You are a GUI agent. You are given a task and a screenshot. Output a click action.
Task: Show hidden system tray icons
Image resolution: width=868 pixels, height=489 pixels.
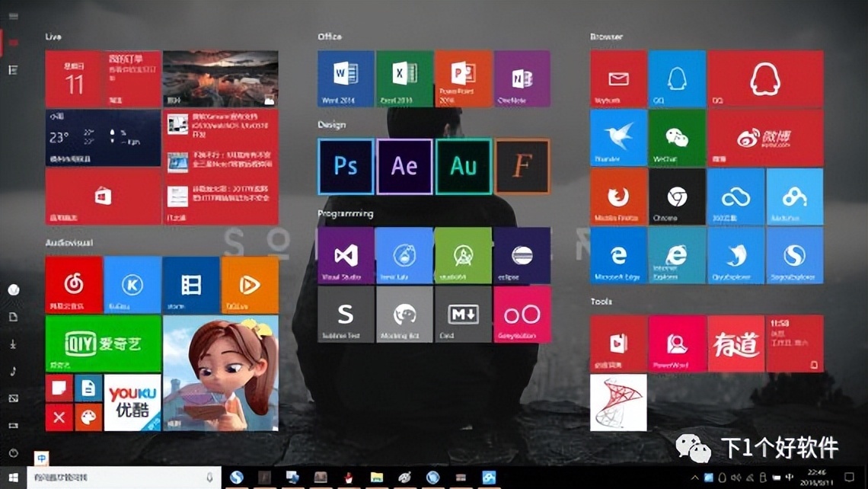695,478
